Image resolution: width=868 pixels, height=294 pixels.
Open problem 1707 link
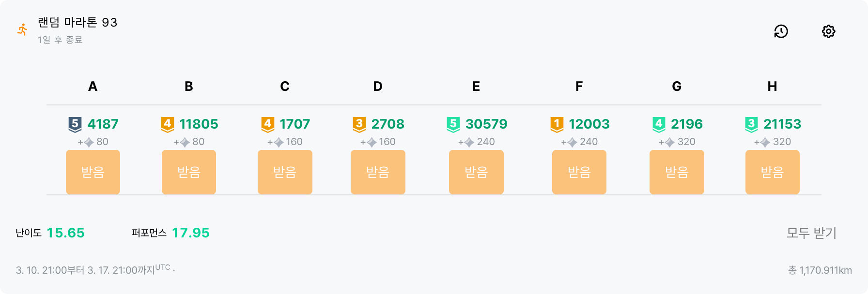tap(294, 124)
